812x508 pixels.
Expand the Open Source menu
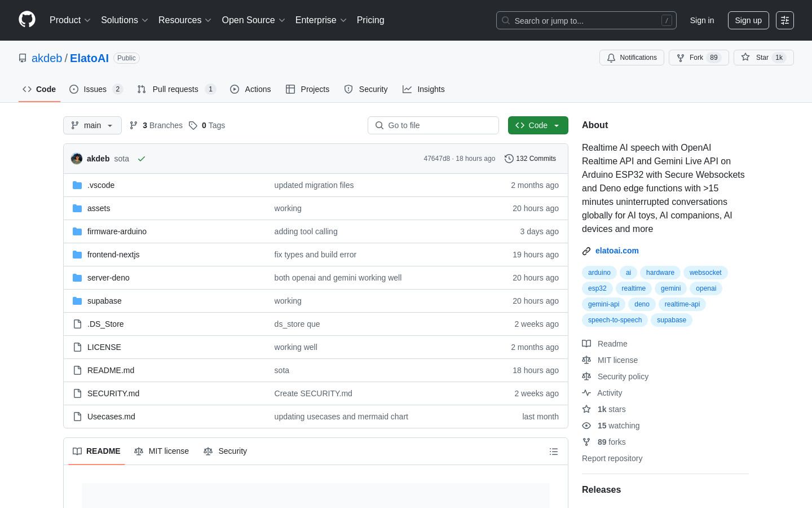[254, 20]
